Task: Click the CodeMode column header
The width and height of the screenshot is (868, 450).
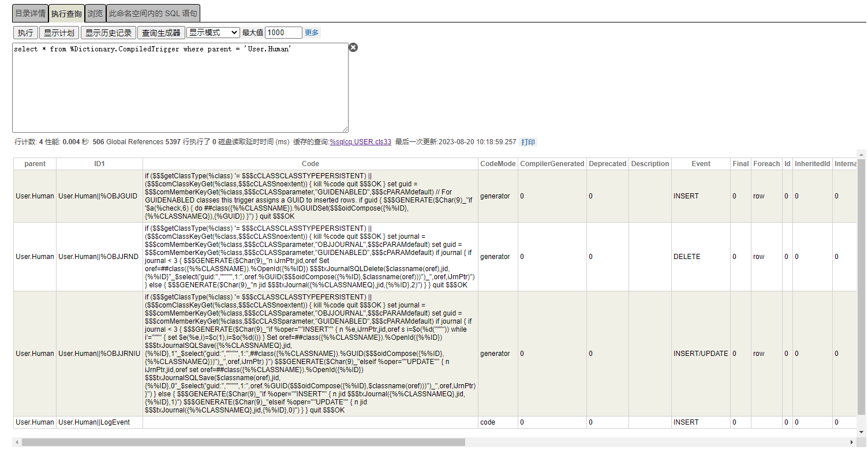Action: click(498, 164)
